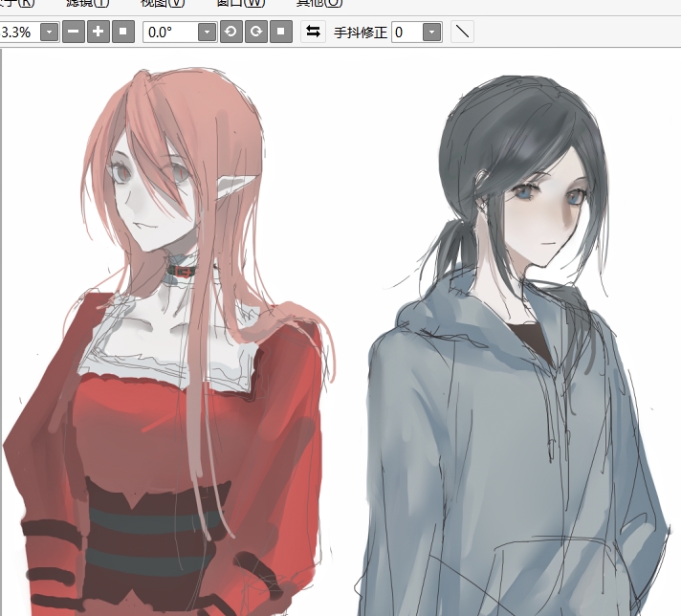The width and height of the screenshot is (681, 616).
Task: Open the 窗口 menu
Action: [x=242, y=3]
